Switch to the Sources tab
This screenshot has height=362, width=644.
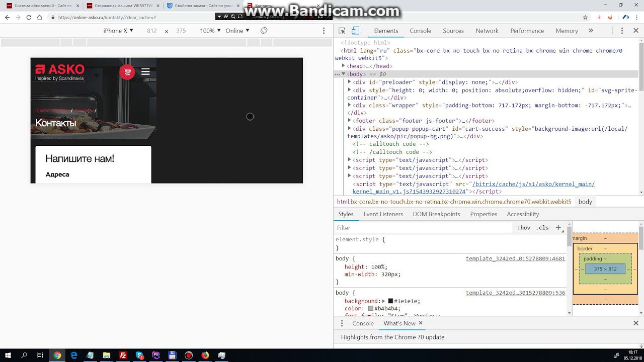click(453, 31)
